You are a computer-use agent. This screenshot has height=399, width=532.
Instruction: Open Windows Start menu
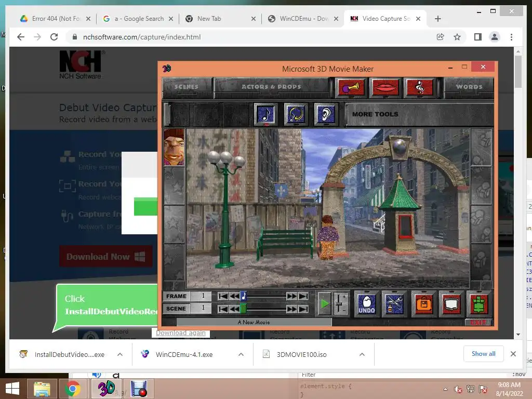click(x=12, y=389)
